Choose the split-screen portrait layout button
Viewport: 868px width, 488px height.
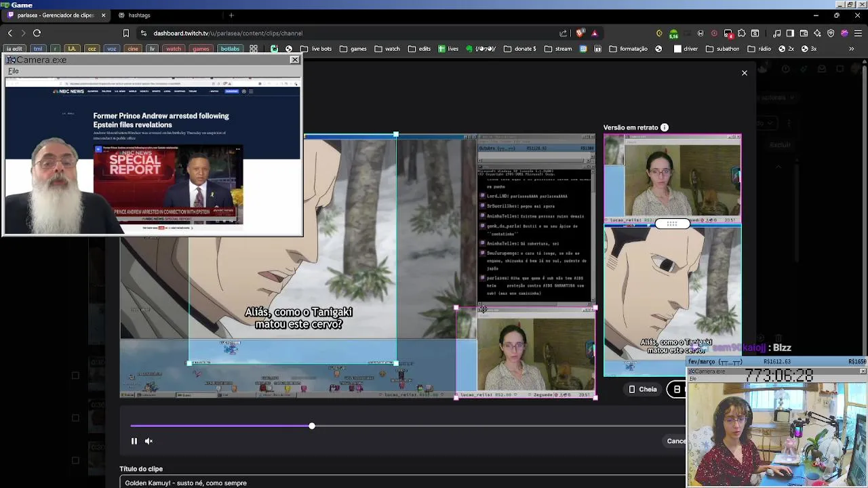[677, 389]
